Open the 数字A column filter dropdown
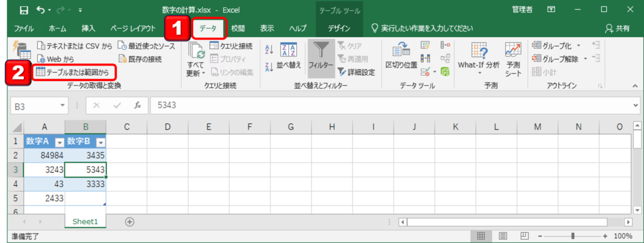The width and height of the screenshot is (644, 243). (x=60, y=142)
